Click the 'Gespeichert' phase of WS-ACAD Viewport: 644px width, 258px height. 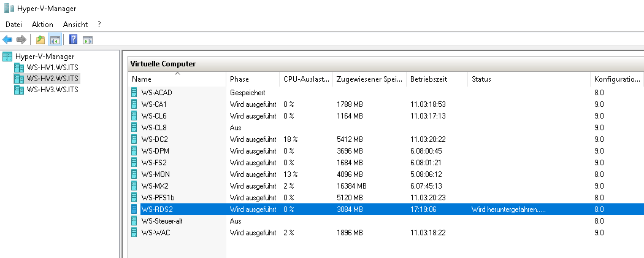pyautogui.click(x=247, y=93)
